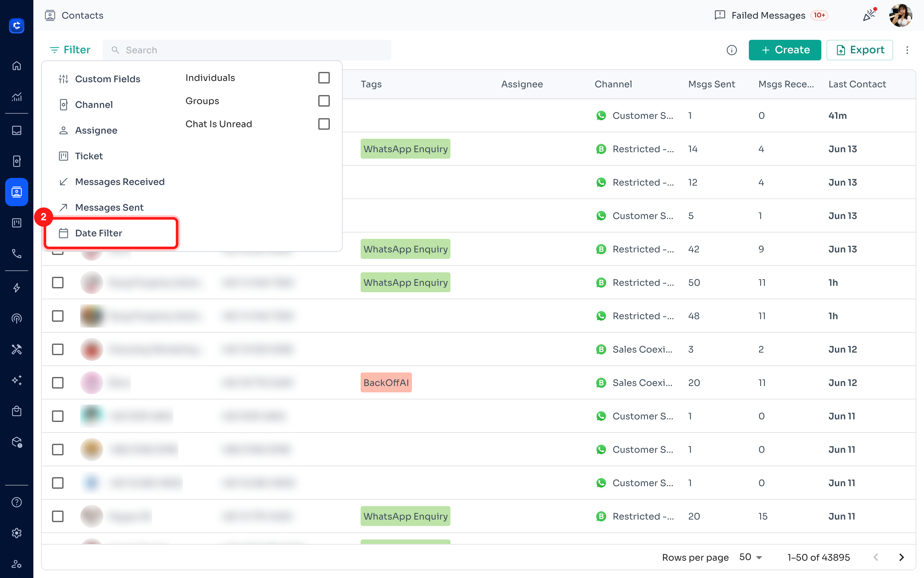The height and width of the screenshot is (578, 924).
Task: Focus the Search contacts field
Action: [247, 50]
